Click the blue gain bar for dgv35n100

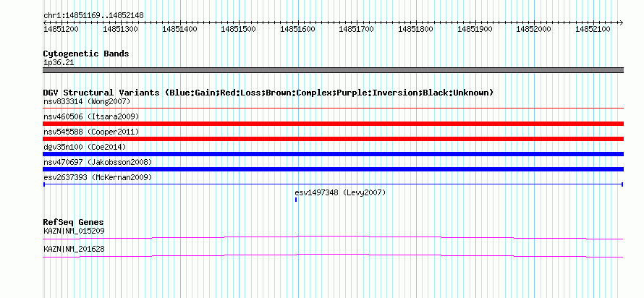(333, 154)
